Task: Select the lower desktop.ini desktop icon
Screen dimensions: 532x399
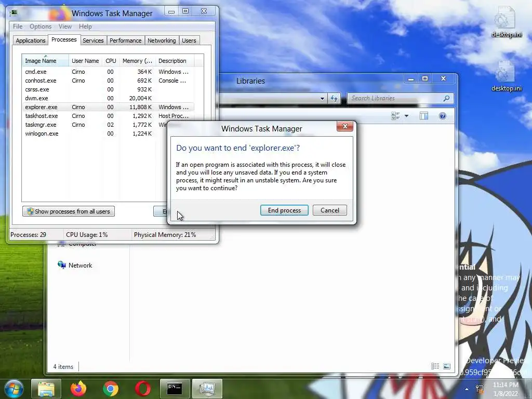Action: click(506, 76)
